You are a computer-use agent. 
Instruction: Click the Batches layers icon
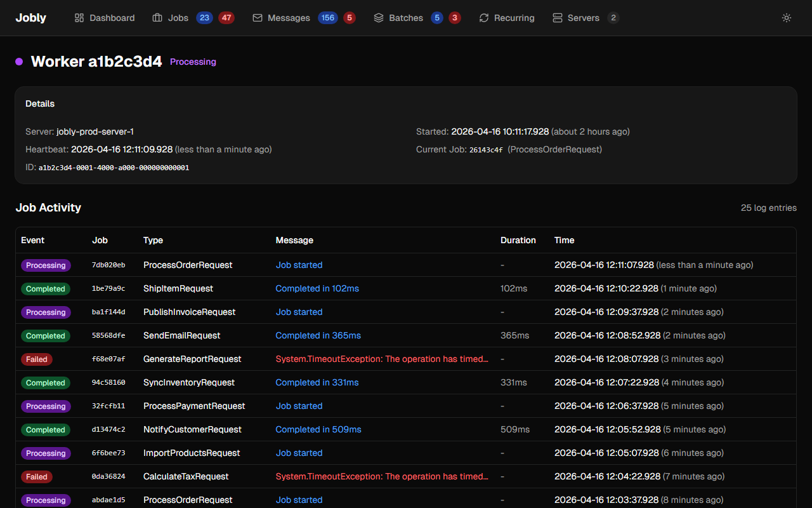pos(379,18)
